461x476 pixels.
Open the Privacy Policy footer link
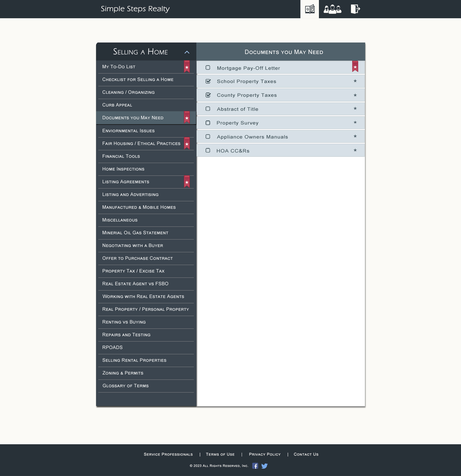point(265,454)
